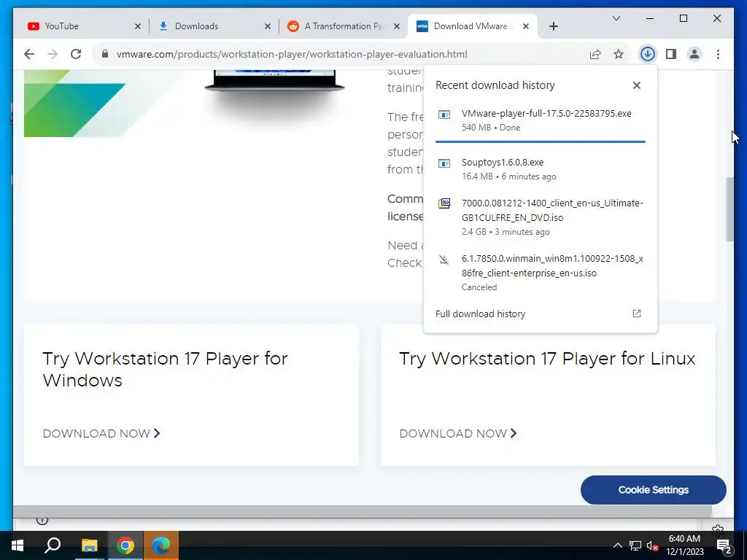Image resolution: width=747 pixels, height=560 pixels.
Task: Click the address bar URL
Action: tap(292, 54)
